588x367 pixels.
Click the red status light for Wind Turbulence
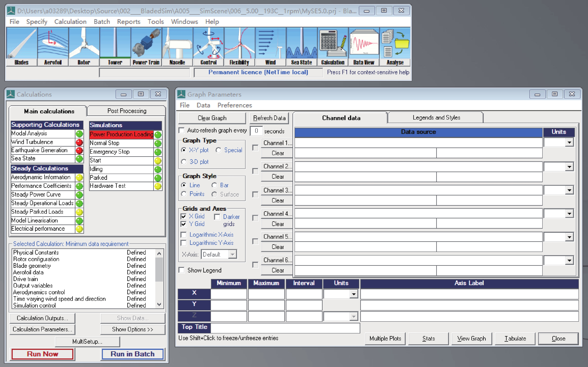79,142
